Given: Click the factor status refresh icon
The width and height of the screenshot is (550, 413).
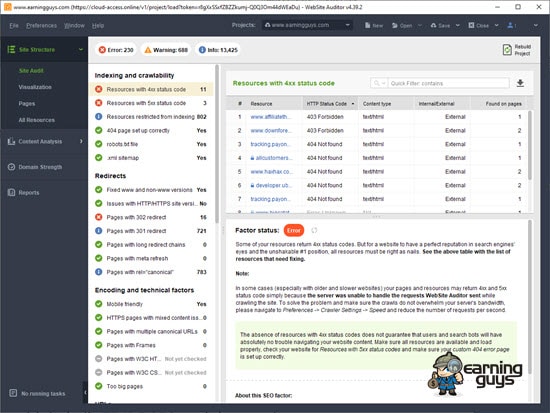Looking at the screenshot, I should (x=314, y=230).
